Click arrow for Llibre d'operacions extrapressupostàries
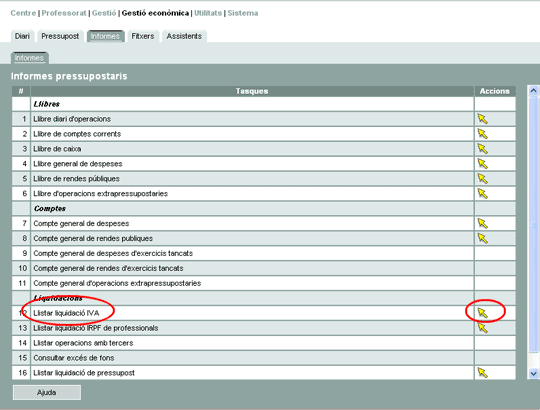This screenshot has width=540, height=410. [x=483, y=194]
